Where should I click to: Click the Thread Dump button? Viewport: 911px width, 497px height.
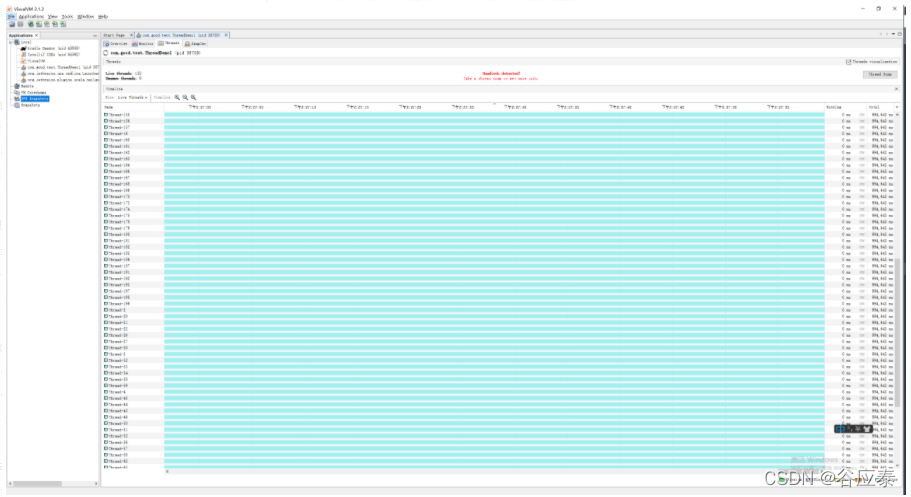pos(880,74)
